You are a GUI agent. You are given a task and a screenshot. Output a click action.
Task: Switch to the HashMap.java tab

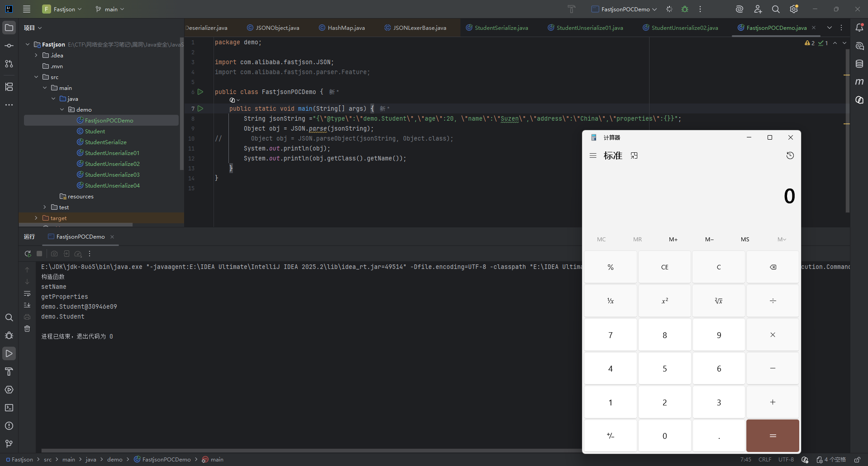point(342,28)
